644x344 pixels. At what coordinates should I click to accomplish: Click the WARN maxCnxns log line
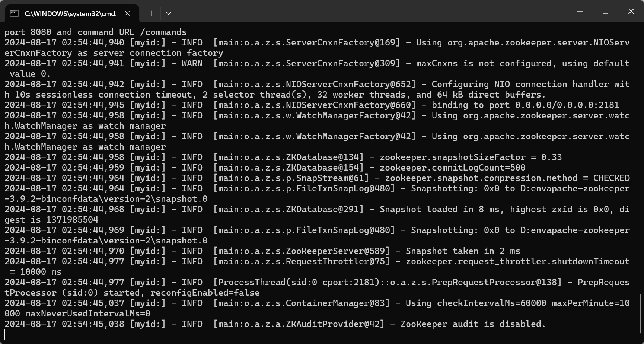[317, 69]
